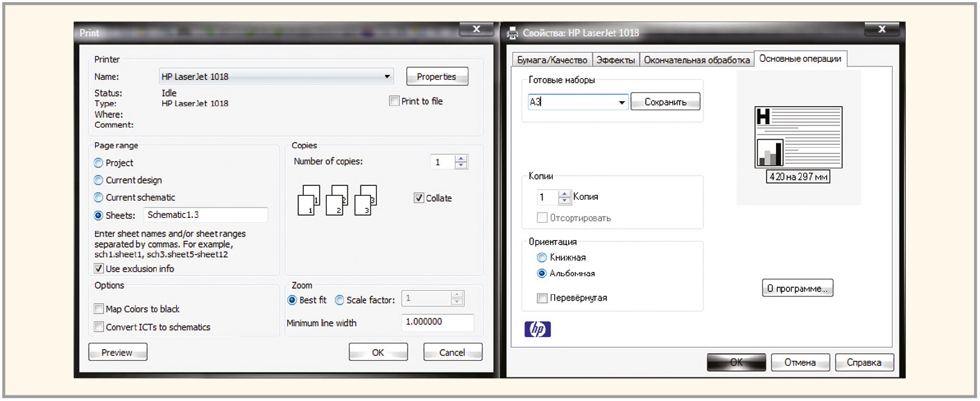This screenshot has width=980, height=401.
Task: Click the printer icon in properties title bar
Action: pyautogui.click(x=513, y=32)
